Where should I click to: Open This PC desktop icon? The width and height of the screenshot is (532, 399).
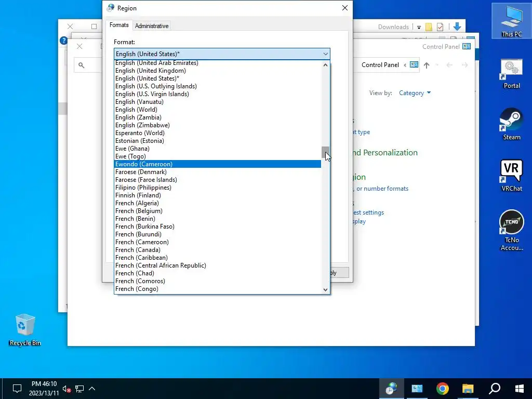pyautogui.click(x=512, y=21)
